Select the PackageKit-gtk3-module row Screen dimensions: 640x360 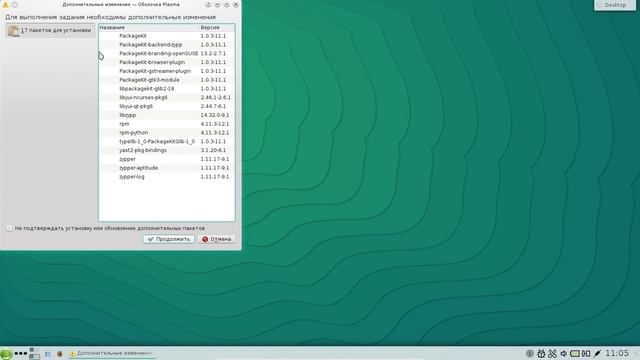[167, 80]
